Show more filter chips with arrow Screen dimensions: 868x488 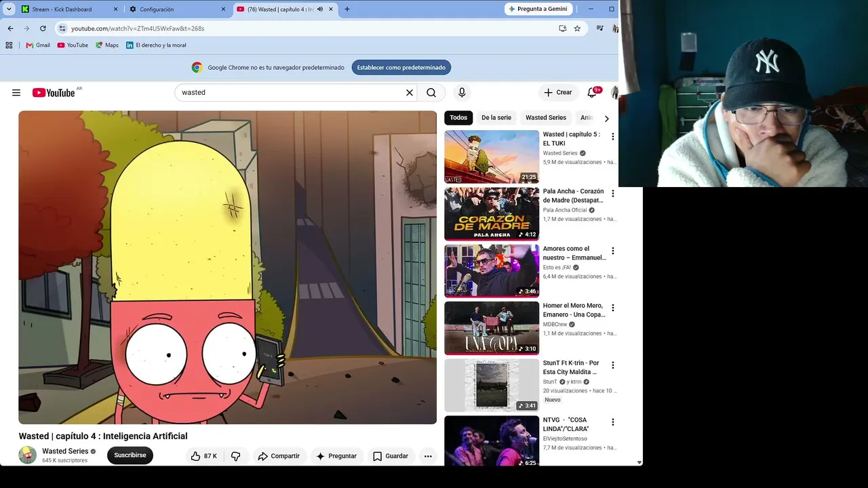point(606,119)
